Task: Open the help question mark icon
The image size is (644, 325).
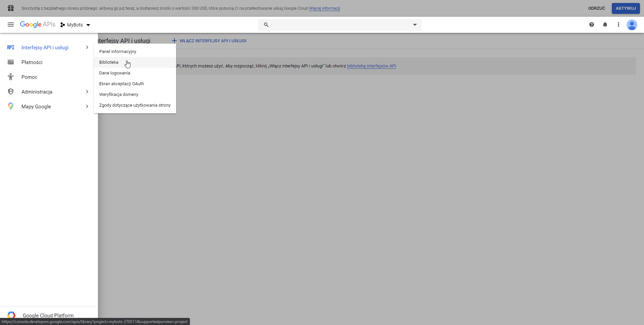Action: (592, 24)
